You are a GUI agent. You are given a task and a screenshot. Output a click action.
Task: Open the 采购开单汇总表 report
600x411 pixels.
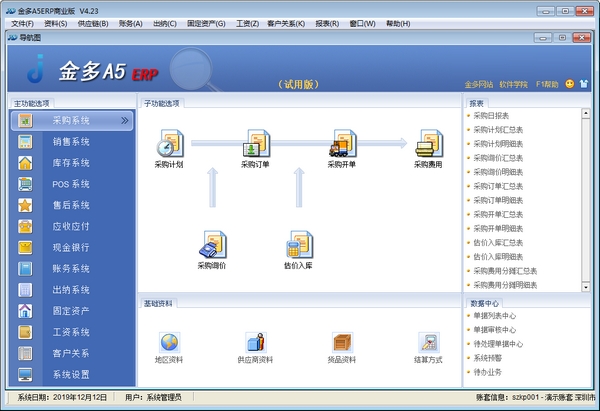498,214
